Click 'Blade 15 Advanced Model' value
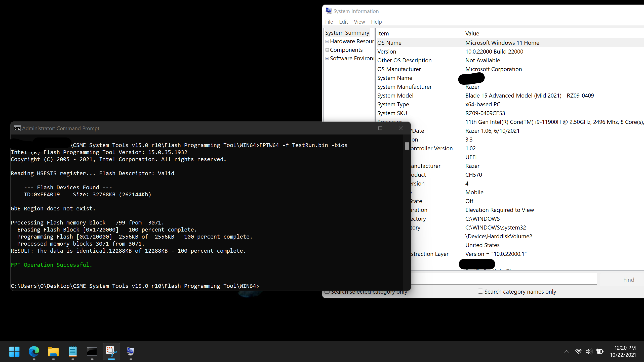 point(530,96)
